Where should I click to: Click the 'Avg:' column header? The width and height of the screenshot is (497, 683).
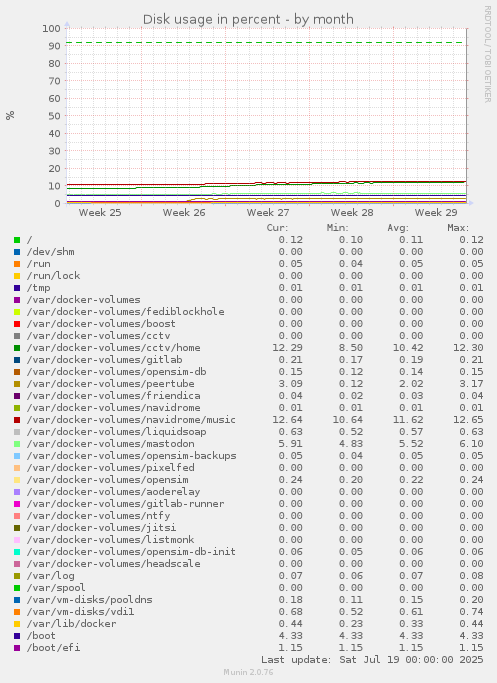(x=398, y=228)
